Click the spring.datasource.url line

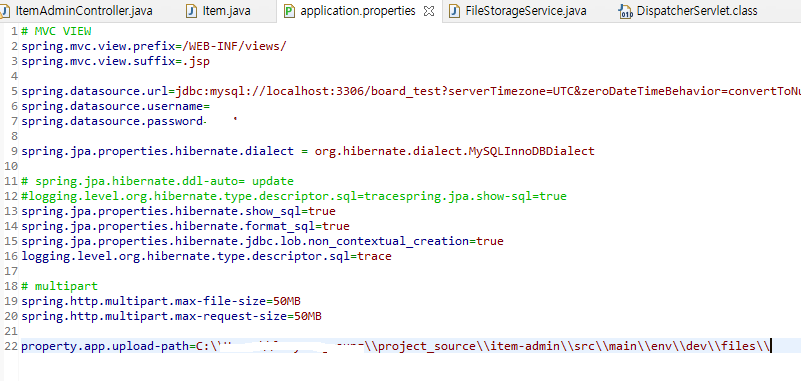(411, 91)
